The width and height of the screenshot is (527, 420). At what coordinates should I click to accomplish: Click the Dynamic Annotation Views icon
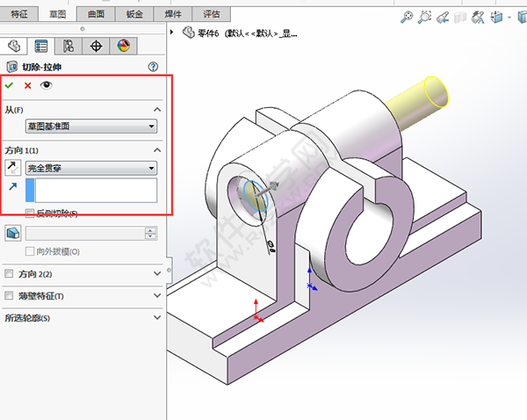(479, 18)
